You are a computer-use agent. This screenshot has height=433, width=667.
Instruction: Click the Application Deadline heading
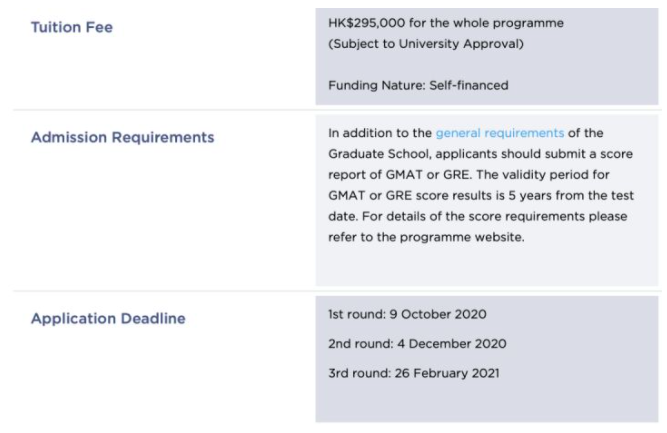108,319
